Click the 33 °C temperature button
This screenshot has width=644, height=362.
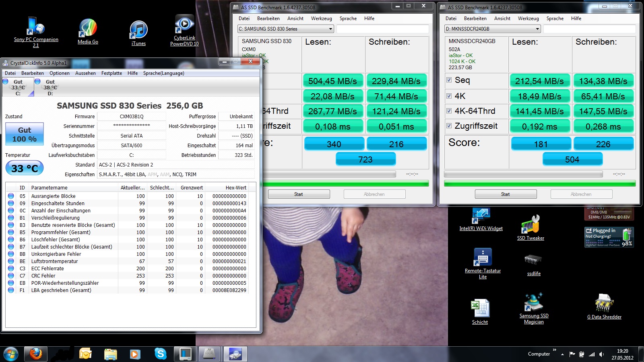point(24,168)
